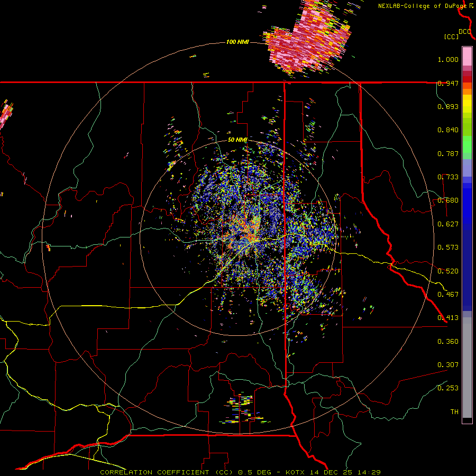Select the 0.467 color scale label

tap(448, 295)
